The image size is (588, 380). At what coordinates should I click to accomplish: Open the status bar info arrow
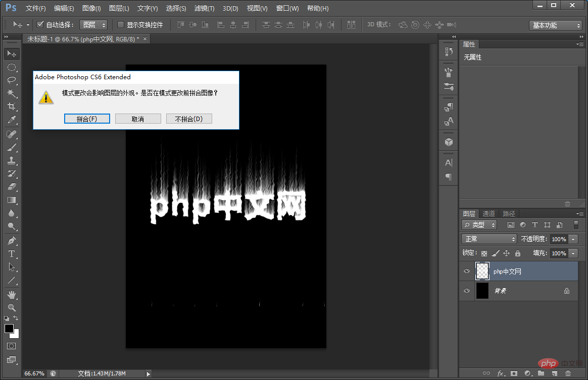click(x=149, y=373)
